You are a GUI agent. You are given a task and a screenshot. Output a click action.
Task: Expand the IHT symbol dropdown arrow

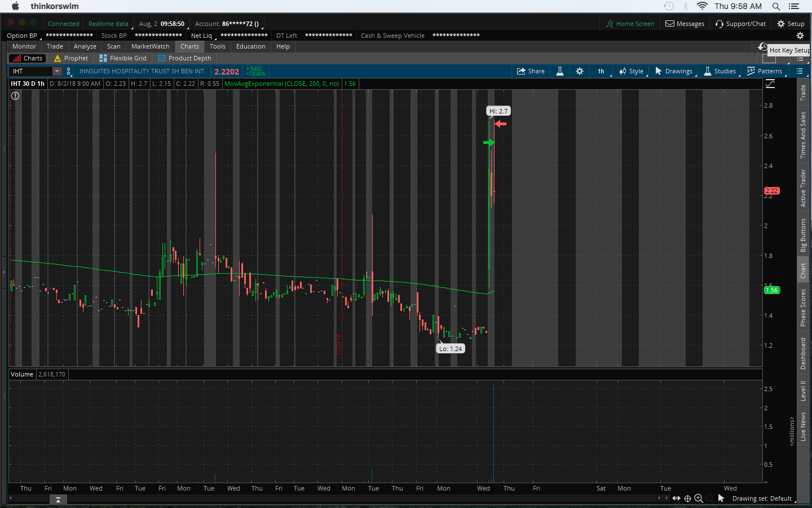(x=57, y=71)
